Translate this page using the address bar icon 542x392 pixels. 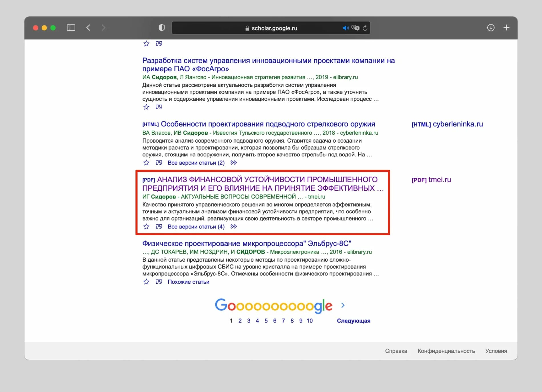pyautogui.click(x=355, y=28)
